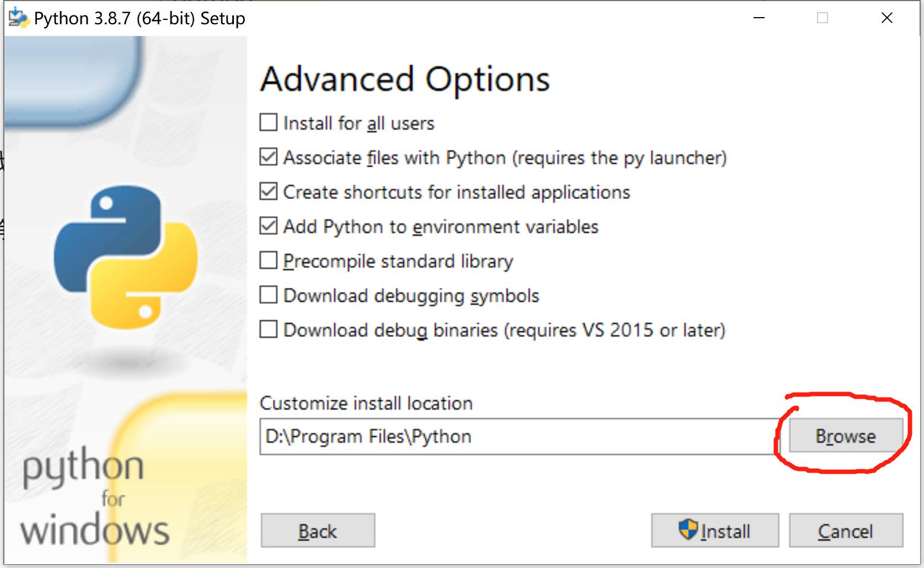Click the circled Browse button
This screenshot has width=924, height=568.
click(846, 436)
